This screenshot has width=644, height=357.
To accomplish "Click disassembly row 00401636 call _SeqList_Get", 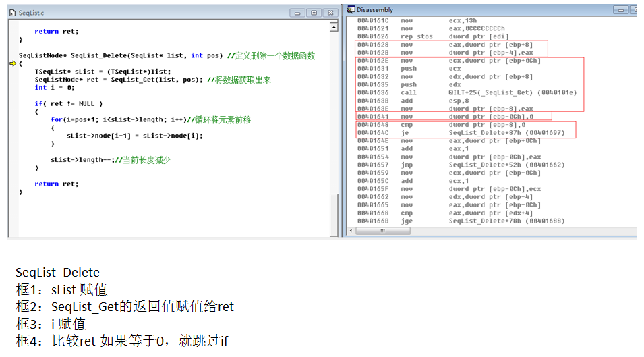I will [x=467, y=92].
